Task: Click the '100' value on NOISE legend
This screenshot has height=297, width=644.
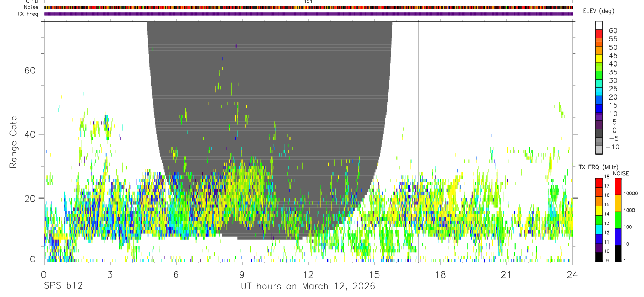Action: [628, 227]
